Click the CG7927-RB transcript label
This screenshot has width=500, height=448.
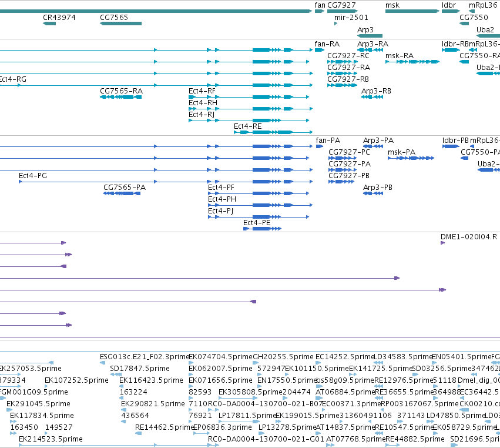(x=348, y=79)
